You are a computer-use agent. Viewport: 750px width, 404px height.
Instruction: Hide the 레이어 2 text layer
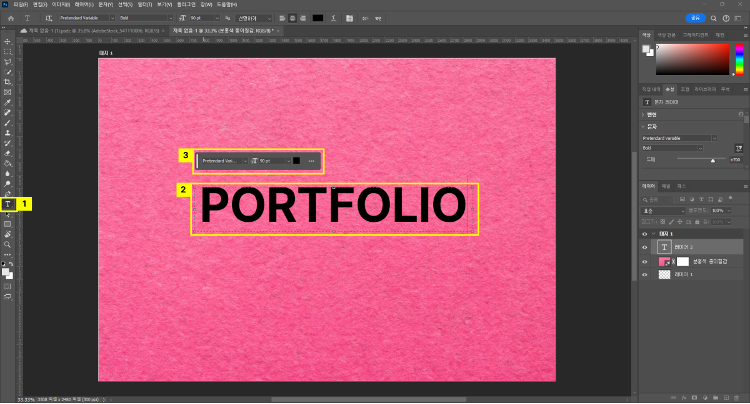click(645, 248)
